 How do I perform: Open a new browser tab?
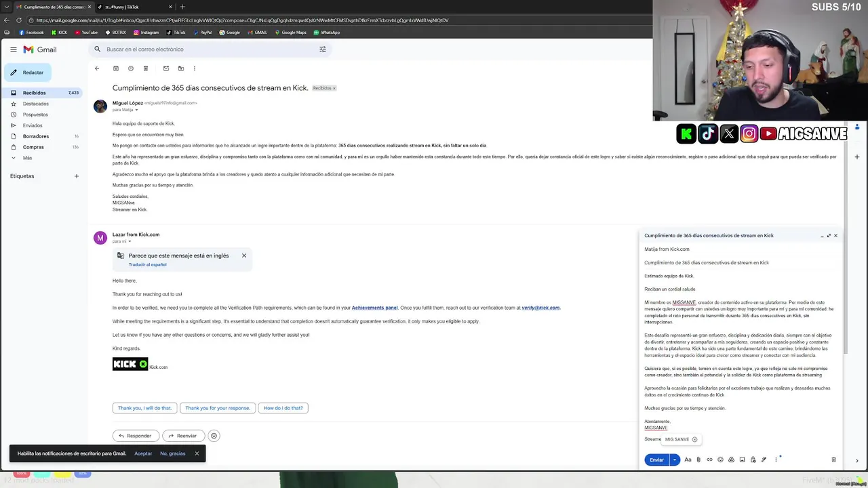182,7
